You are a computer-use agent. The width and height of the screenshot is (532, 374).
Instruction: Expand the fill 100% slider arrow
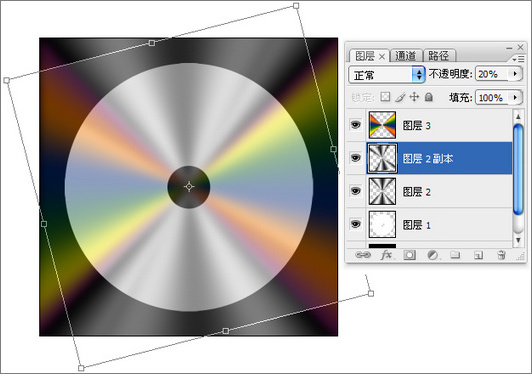point(515,97)
